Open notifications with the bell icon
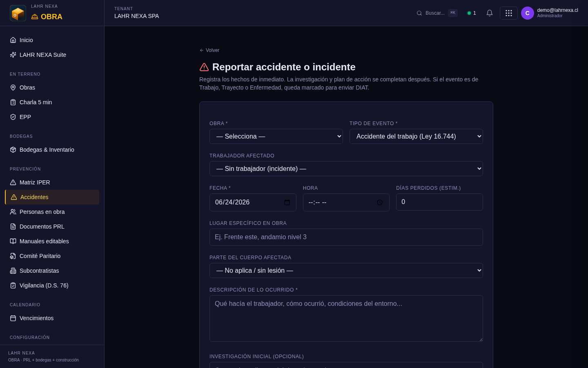 pyautogui.click(x=490, y=13)
